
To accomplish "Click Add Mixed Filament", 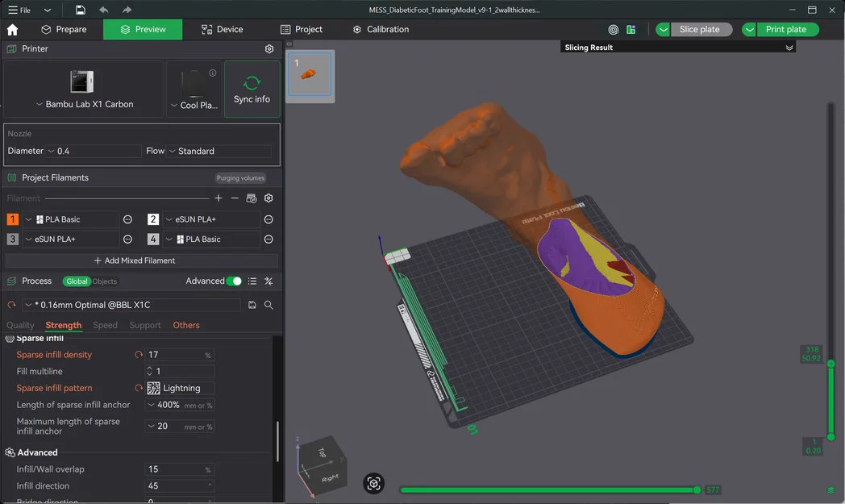I will (x=142, y=260).
